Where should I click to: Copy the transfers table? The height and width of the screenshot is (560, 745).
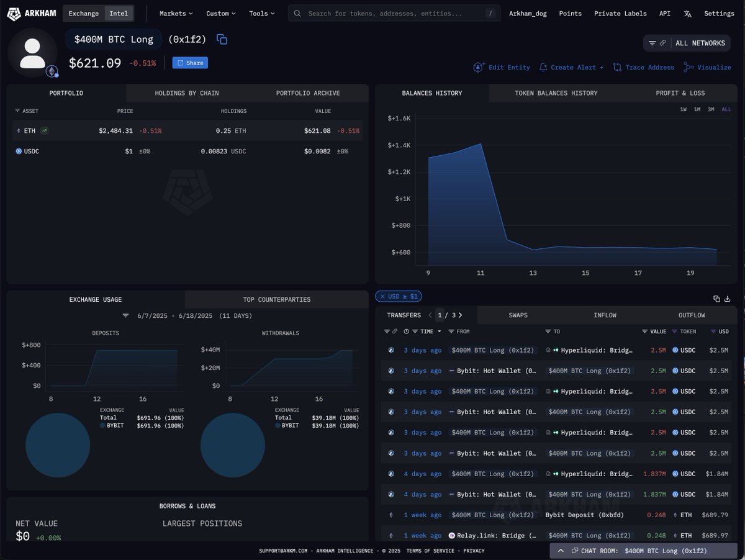point(716,299)
